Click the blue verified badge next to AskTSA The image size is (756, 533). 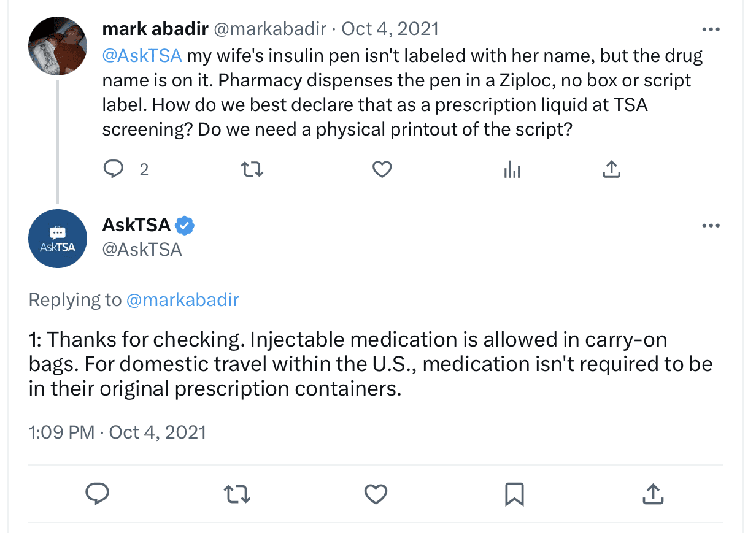click(183, 225)
